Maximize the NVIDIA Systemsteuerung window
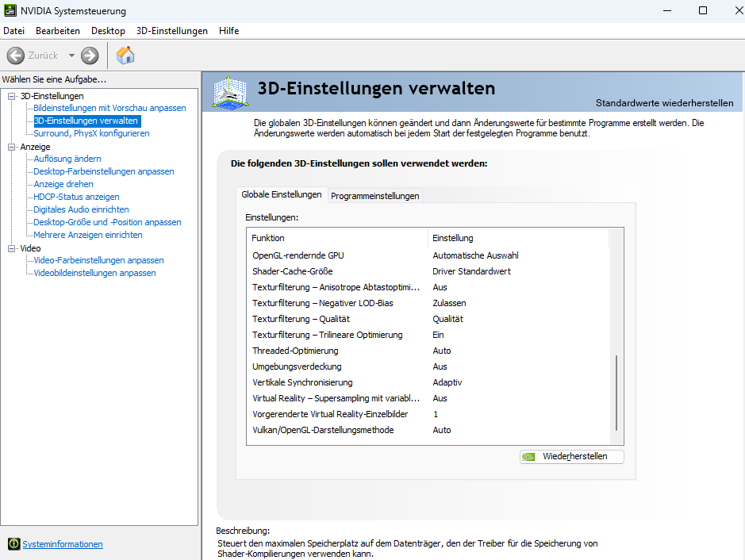Image resolution: width=745 pixels, height=560 pixels. [x=703, y=10]
